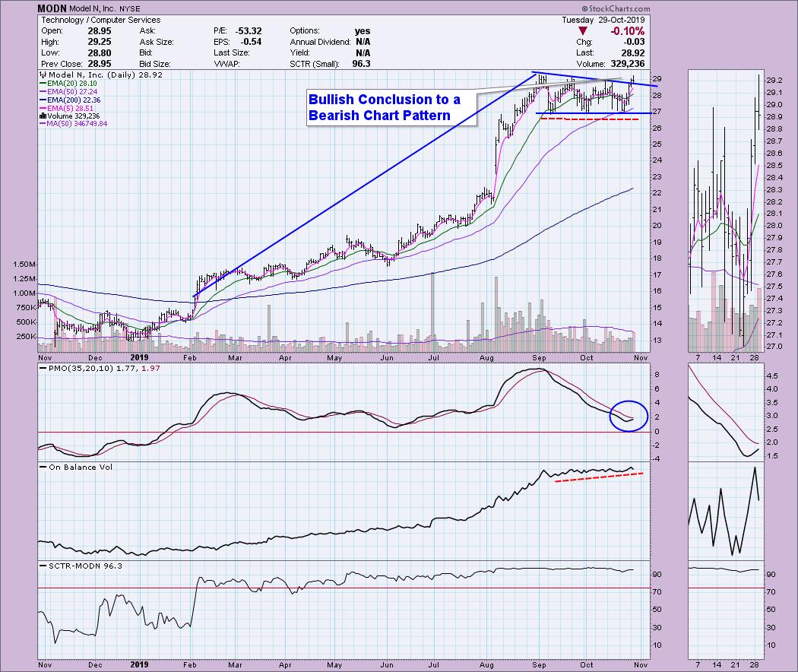The height and width of the screenshot is (672, 798).
Task: Click the Prev Close value 28.95
Action: tap(100, 64)
